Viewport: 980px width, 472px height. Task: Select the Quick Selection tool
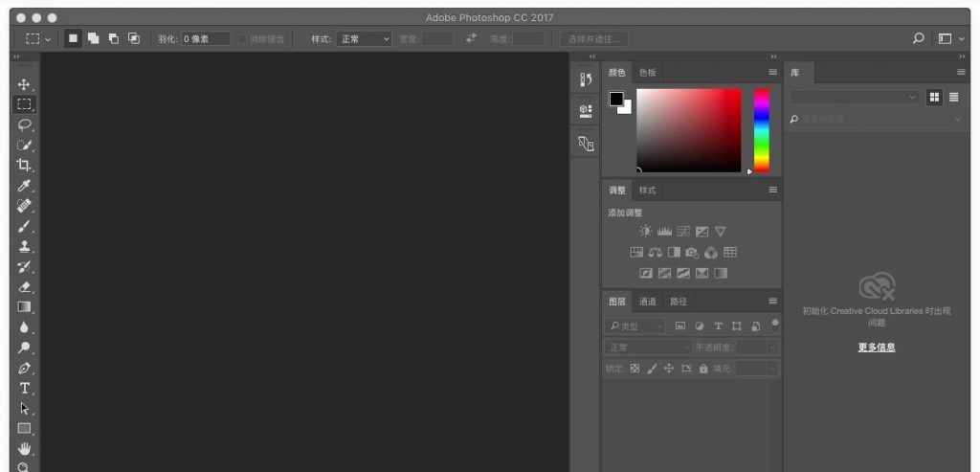pos(24,146)
